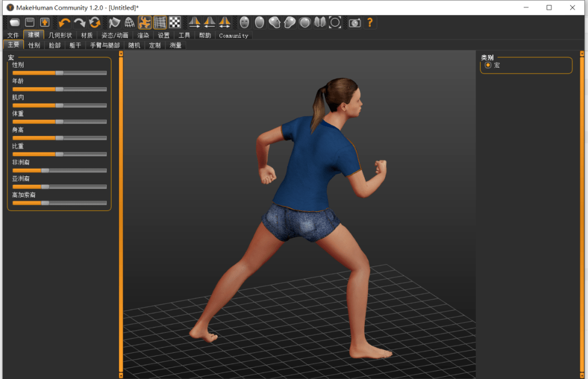Open the Community tab
The width and height of the screenshot is (588, 379).
[234, 35]
